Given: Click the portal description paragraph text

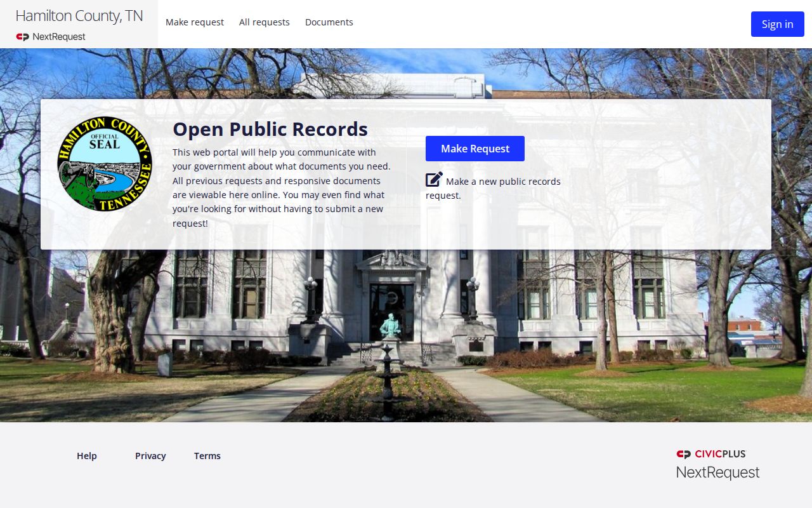Looking at the screenshot, I should pyautogui.click(x=282, y=188).
